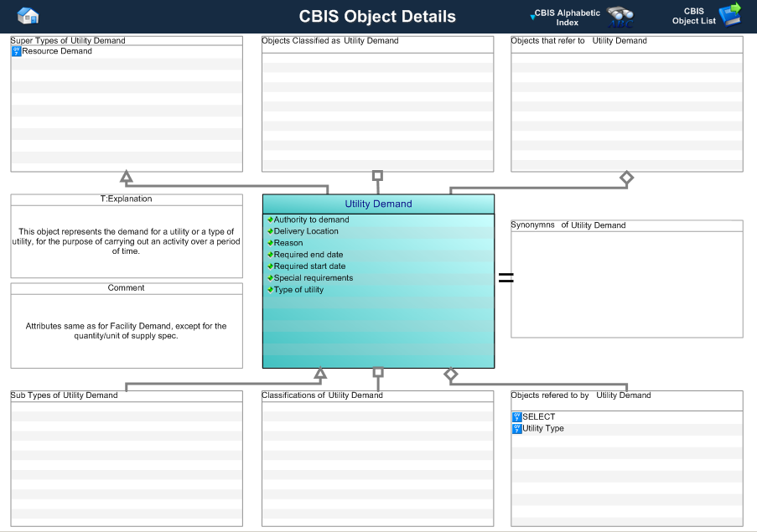Open the binoculars alphabetic index icon

(x=620, y=17)
